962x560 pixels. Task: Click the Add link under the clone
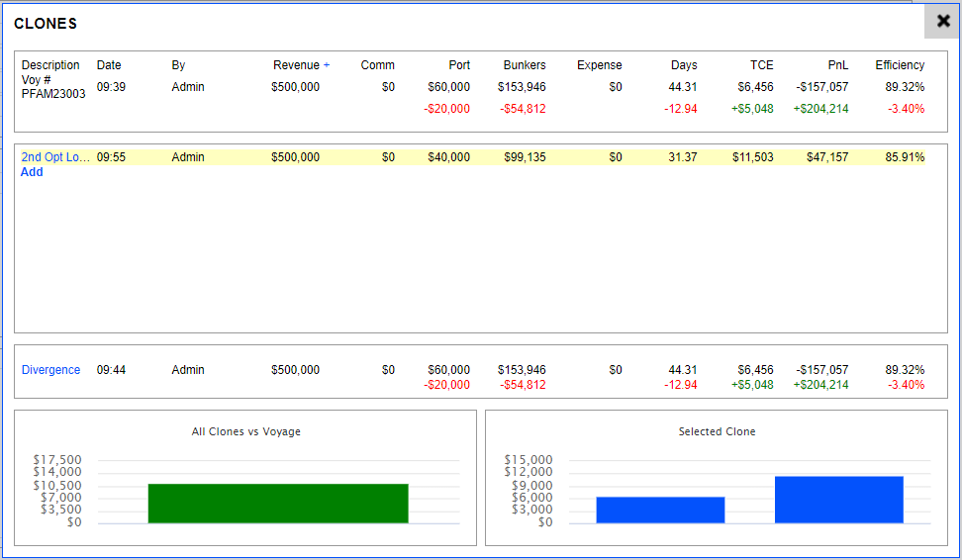(32, 172)
